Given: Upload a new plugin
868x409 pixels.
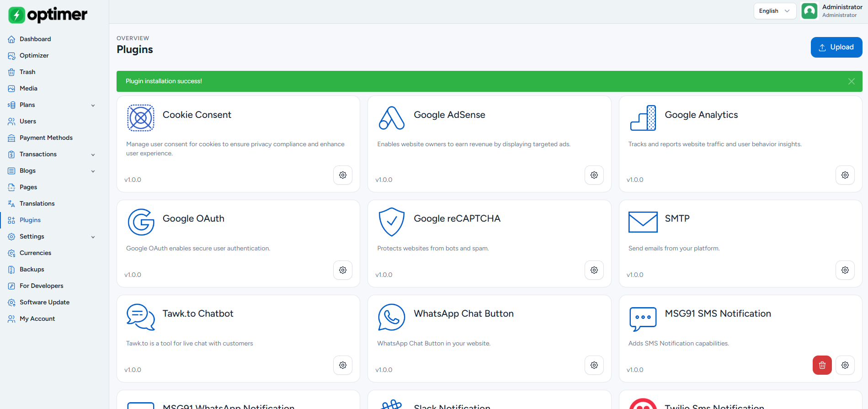Looking at the screenshot, I should click(836, 47).
